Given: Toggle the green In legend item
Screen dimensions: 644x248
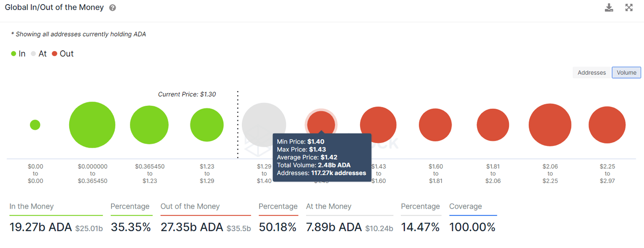Looking at the screenshot, I should pyautogui.click(x=18, y=54).
